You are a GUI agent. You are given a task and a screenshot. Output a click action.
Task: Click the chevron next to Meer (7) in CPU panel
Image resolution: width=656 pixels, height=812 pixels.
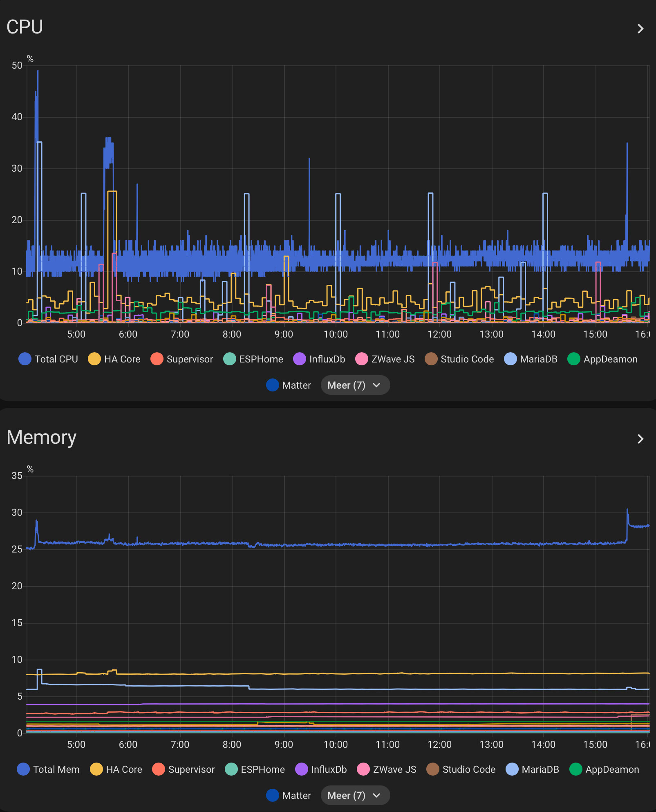tap(377, 385)
